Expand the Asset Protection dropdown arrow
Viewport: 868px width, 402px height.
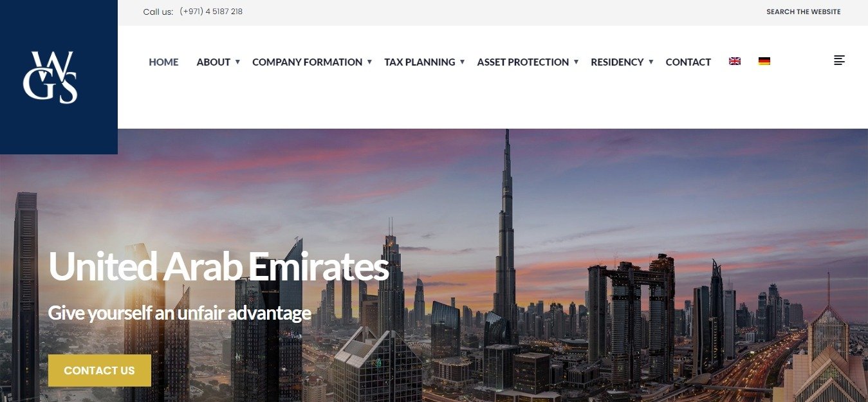click(576, 62)
